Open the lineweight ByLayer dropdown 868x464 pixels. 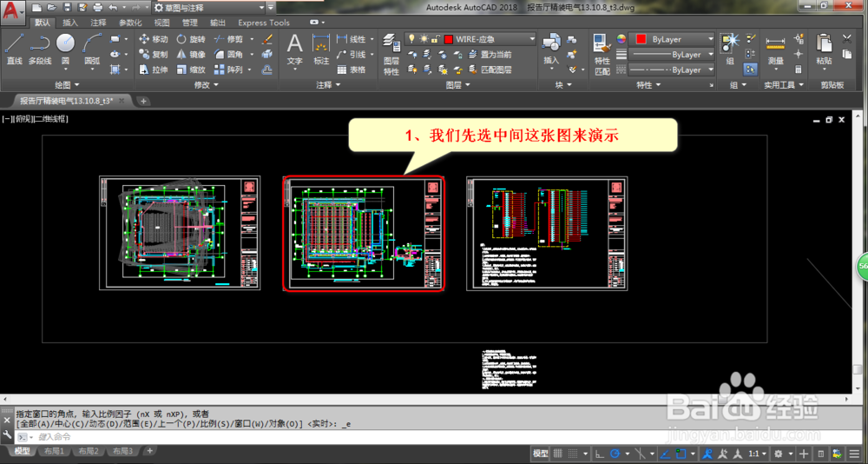[710, 55]
